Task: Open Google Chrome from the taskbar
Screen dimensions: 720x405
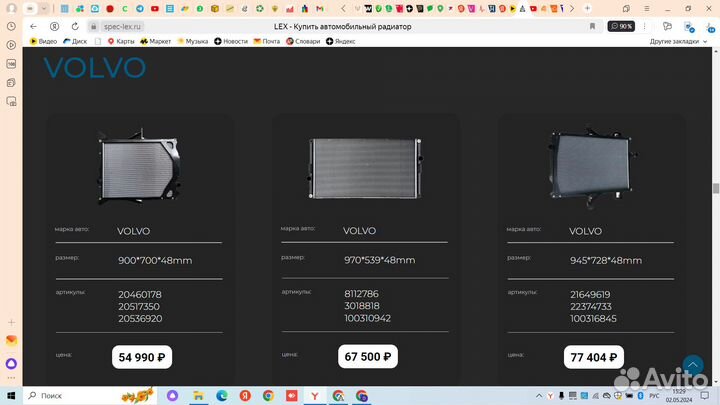Action: (268, 396)
